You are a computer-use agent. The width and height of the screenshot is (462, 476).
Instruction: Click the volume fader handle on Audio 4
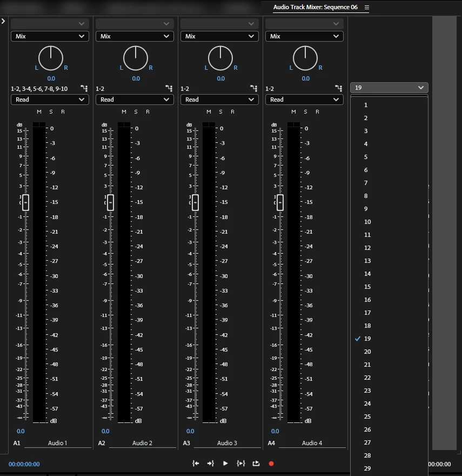pos(280,202)
